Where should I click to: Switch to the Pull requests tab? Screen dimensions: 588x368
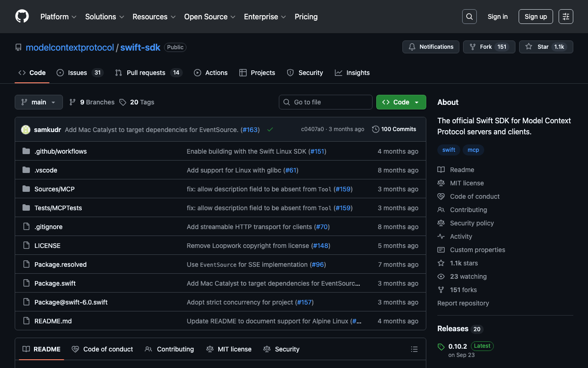[146, 73]
